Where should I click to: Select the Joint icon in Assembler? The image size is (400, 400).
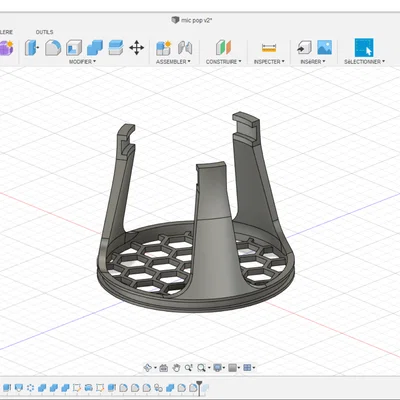[x=185, y=48]
